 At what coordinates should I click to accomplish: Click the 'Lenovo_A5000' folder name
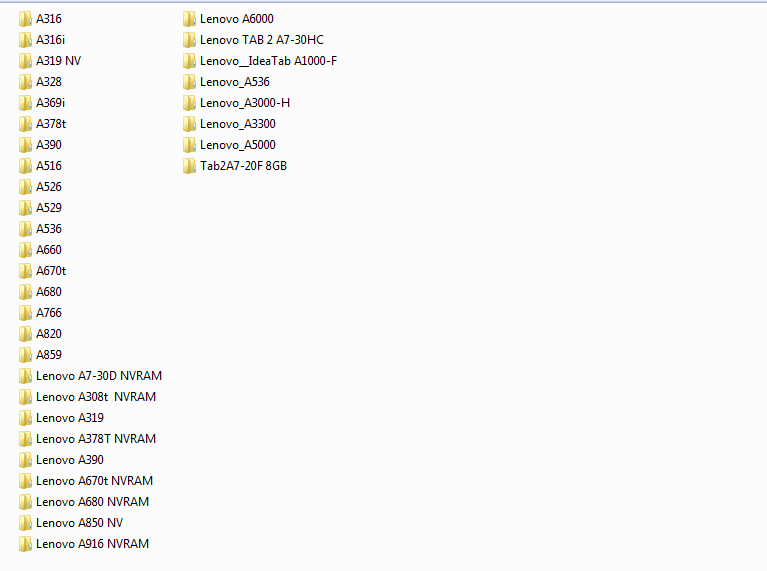[x=238, y=145]
